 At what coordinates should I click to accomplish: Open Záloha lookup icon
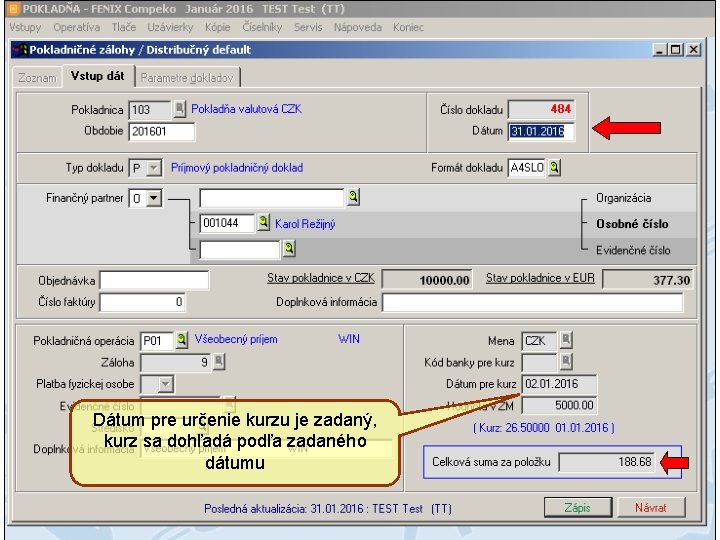(x=219, y=362)
